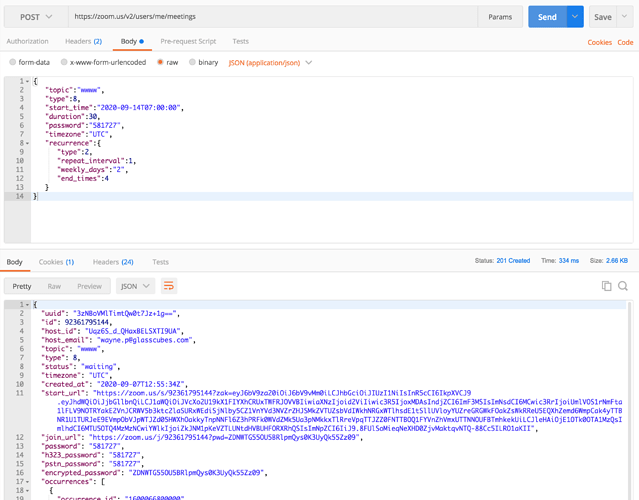Click the 334 ms response time
The height and width of the screenshot is (500, 639).
click(x=568, y=260)
